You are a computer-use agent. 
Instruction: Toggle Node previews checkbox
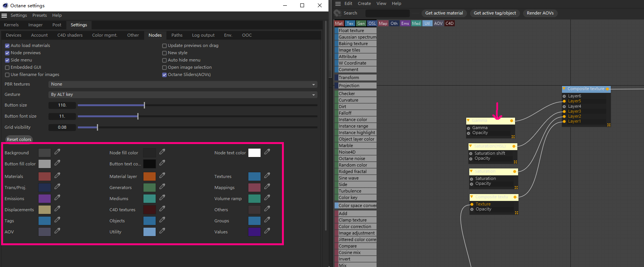tap(7, 53)
